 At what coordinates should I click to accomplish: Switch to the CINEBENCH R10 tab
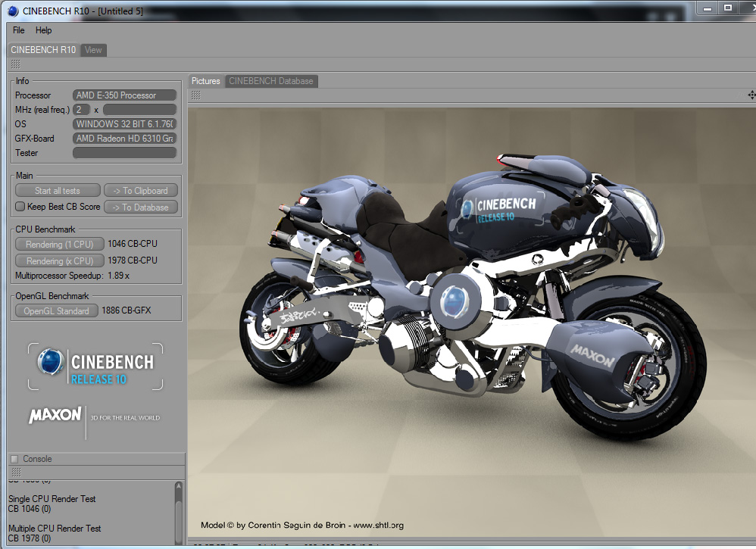click(43, 50)
